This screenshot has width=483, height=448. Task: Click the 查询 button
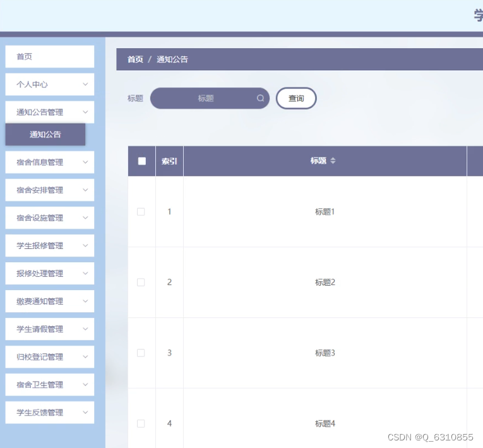click(x=296, y=98)
